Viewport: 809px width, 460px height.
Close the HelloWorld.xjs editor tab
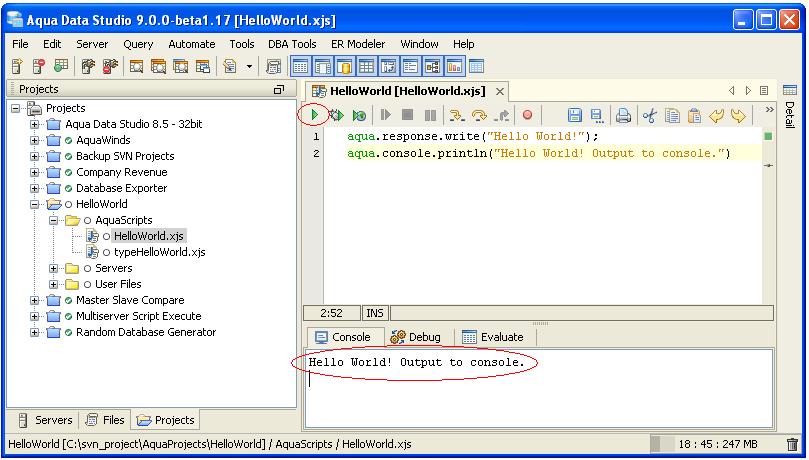tap(499, 92)
